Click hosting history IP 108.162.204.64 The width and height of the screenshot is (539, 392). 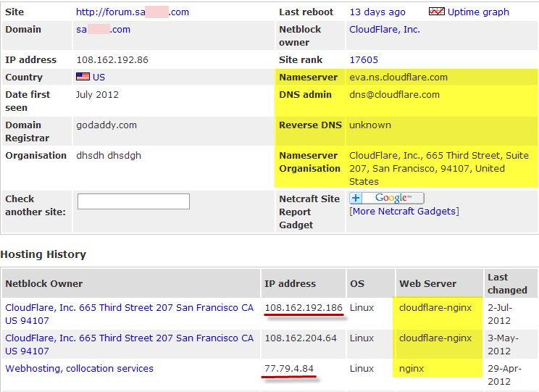click(x=301, y=338)
